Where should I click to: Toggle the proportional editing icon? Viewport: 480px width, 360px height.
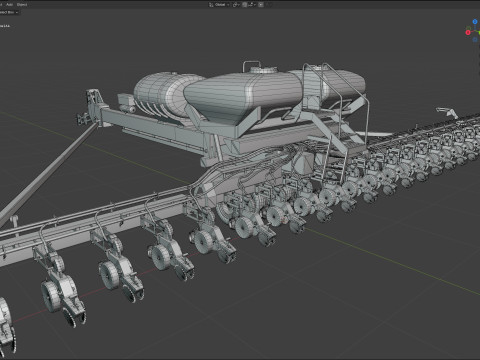tap(261, 5)
